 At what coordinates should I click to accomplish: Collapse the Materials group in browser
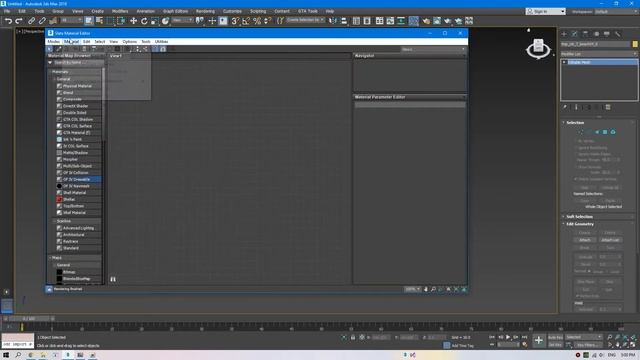point(50,72)
